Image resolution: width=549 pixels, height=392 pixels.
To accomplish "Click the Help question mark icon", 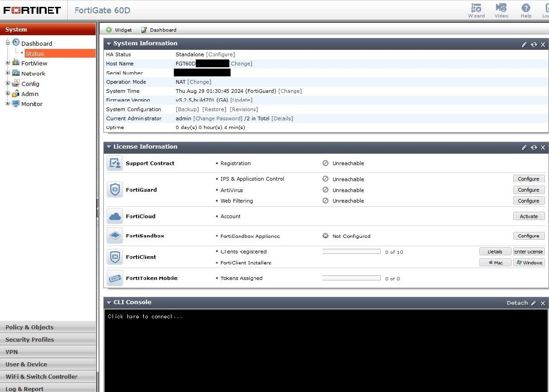I will coord(526,8).
